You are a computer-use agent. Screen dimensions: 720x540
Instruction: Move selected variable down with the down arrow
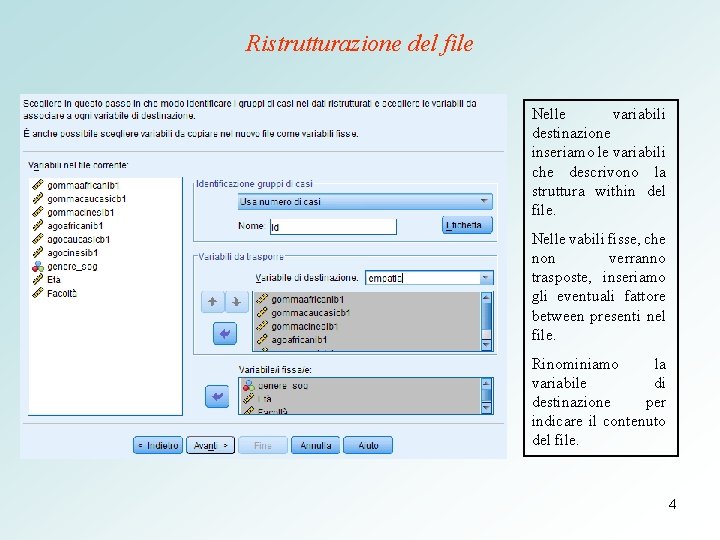pyautogui.click(x=236, y=302)
